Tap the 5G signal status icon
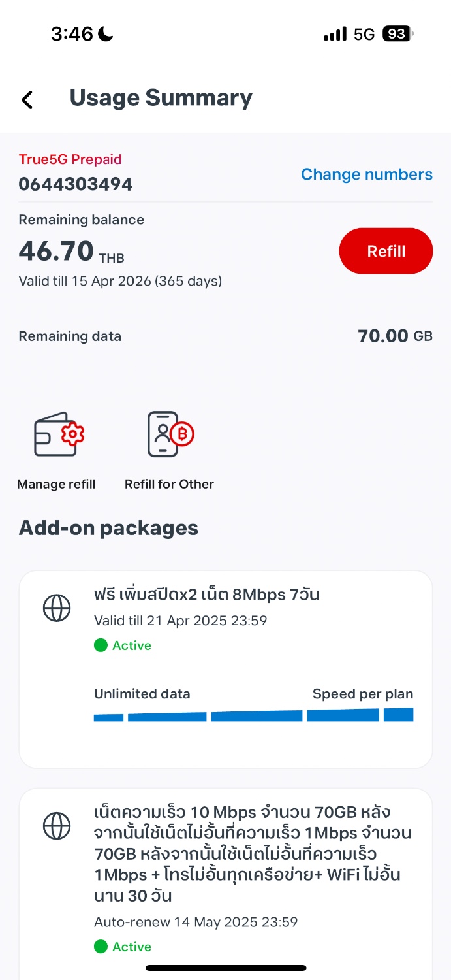Viewport: 451px width, 980px height. point(364,34)
